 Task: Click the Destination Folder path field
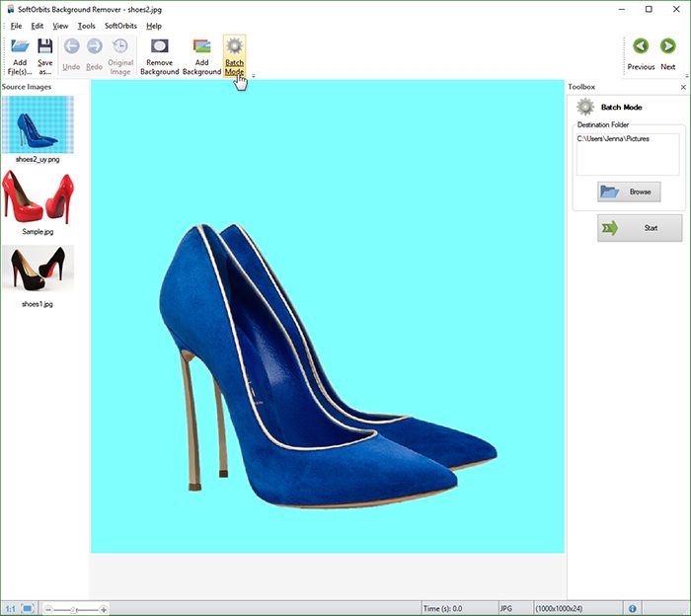pos(628,153)
